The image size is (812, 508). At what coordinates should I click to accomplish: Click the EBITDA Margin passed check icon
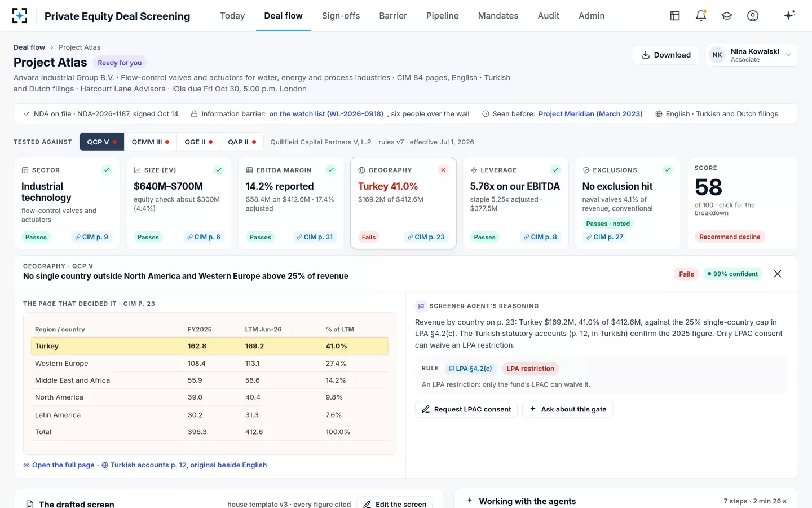[331, 170]
